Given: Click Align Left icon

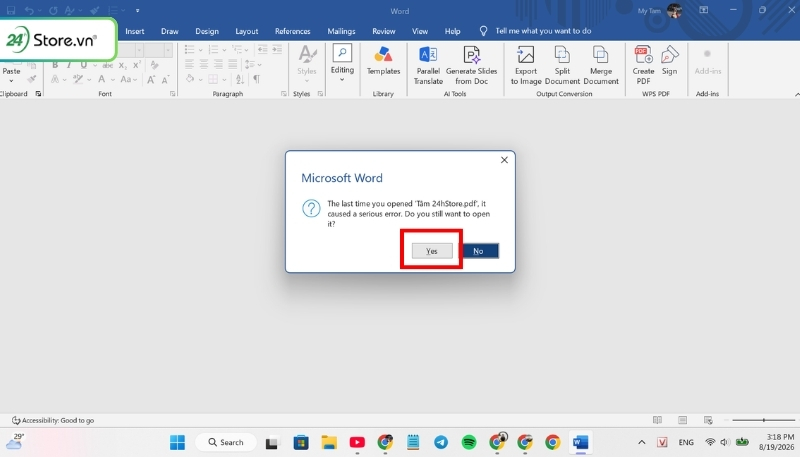Looking at the screenshot, I should click(189, 64).
